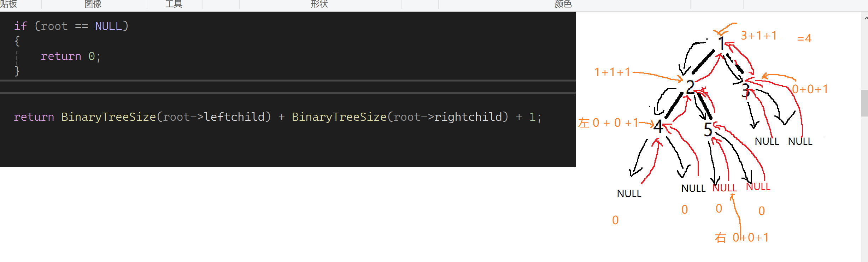Image resolution: width=868 pixels, height=262 pixels.
Task: Click the "1+1+1" annotation beside node 2
Action: (612, 72)
